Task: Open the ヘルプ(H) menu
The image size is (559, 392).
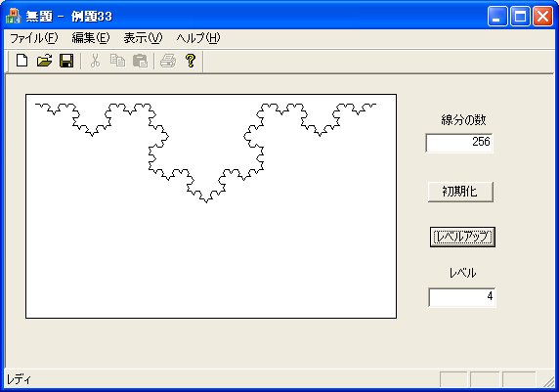Action: [198, 38]
